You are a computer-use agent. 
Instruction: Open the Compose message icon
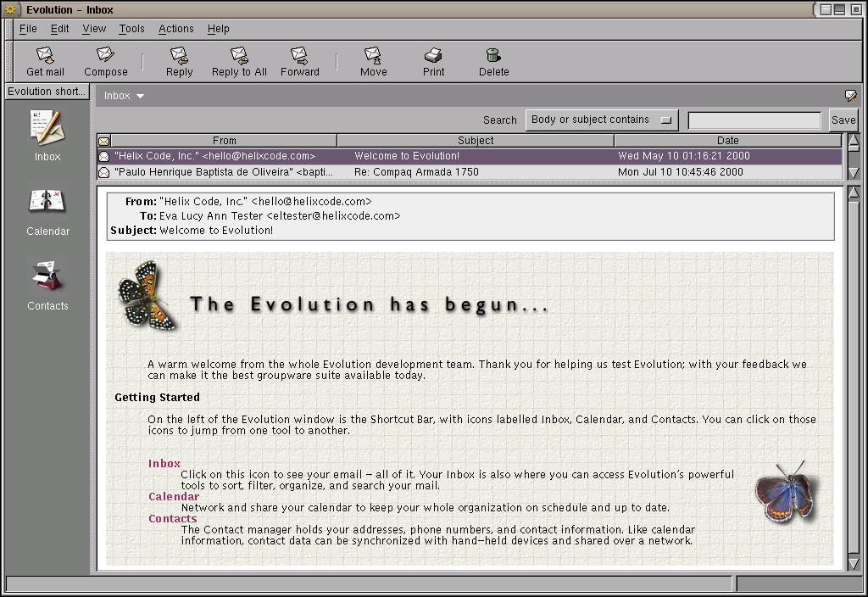104,59
